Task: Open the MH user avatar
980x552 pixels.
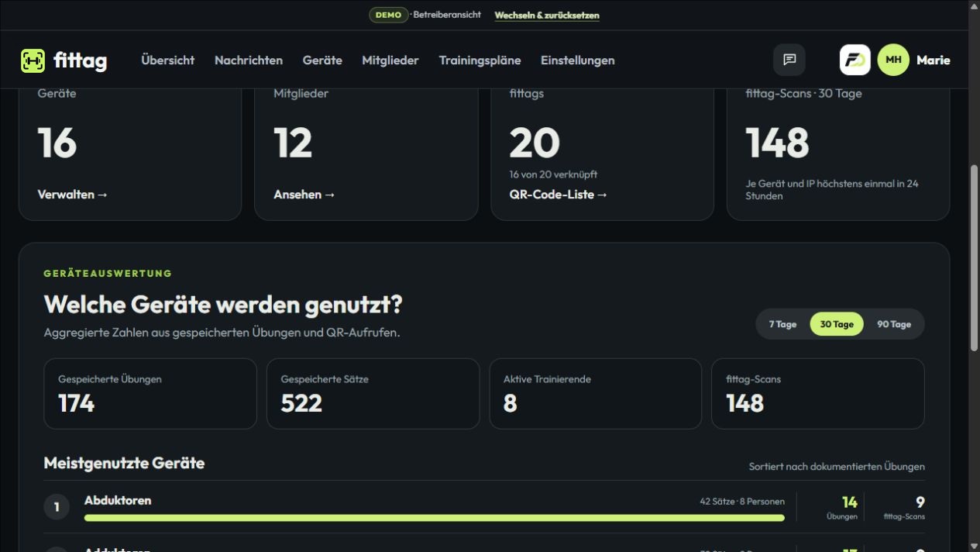Action: pos(893,60)
